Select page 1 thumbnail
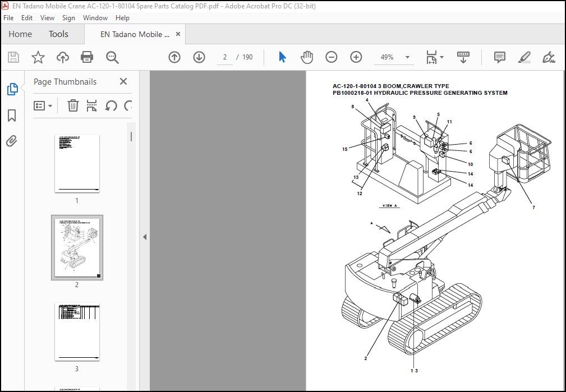The width and height of the screenshot is (566, 392). (77, 164)
